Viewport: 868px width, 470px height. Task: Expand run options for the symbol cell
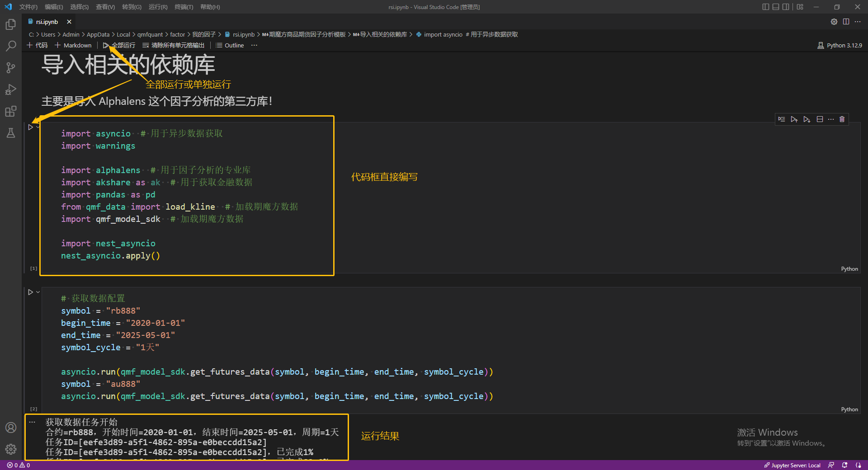pos(38,292)
